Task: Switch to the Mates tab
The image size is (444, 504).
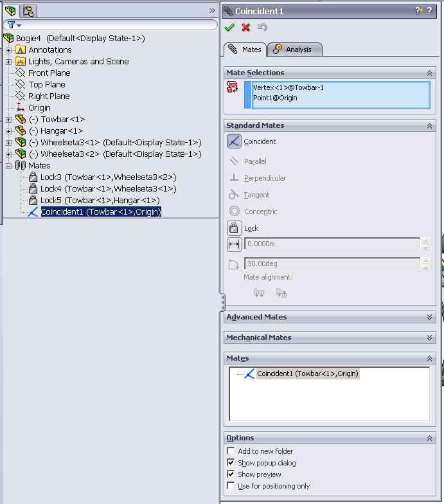Action: point(245,50)
